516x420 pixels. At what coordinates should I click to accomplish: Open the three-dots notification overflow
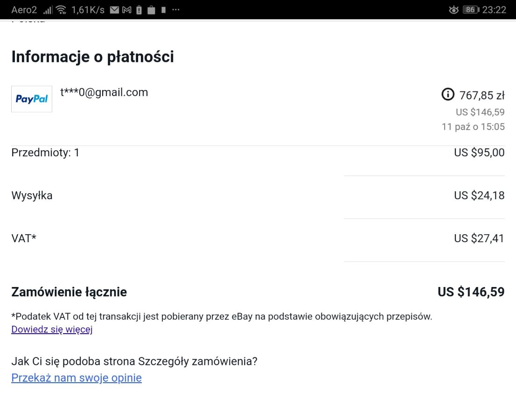pos(176,9)
